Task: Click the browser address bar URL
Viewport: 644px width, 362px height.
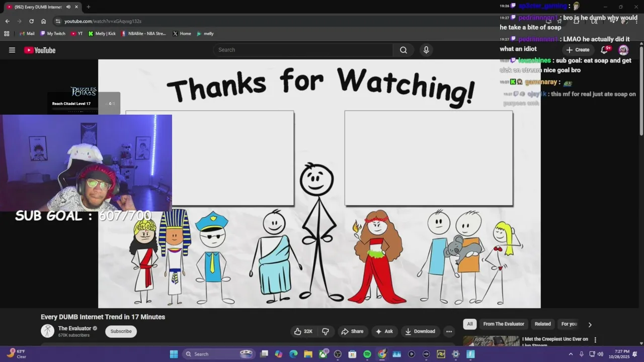Action: coord(103,21)
